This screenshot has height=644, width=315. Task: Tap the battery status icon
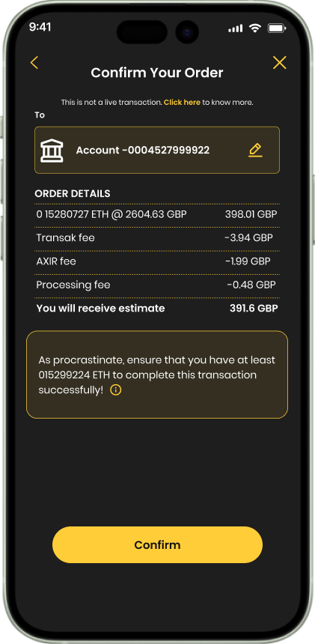pos(277,28)
